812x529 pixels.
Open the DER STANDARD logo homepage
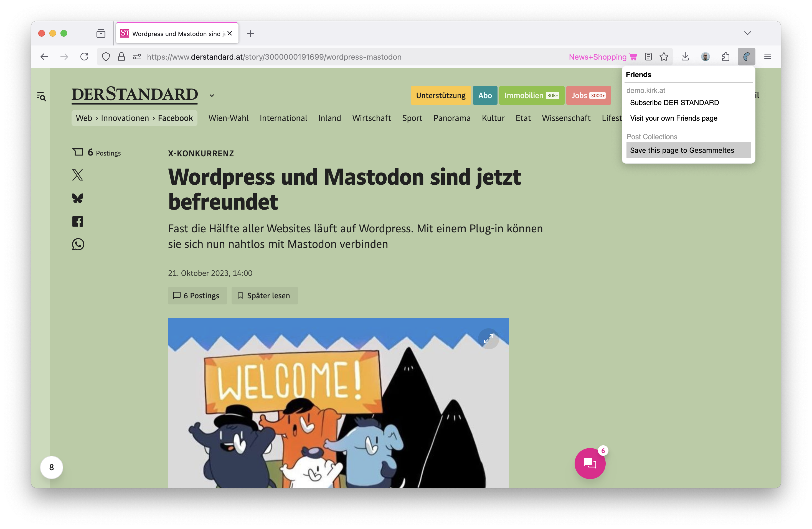click(135, 95)
